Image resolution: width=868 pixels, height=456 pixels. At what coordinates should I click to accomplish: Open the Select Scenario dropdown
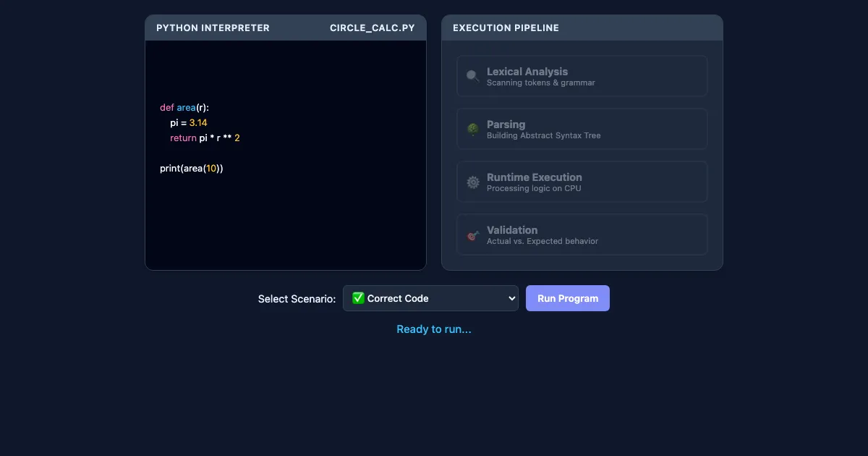pyautogui.click(x=430, y=298)
